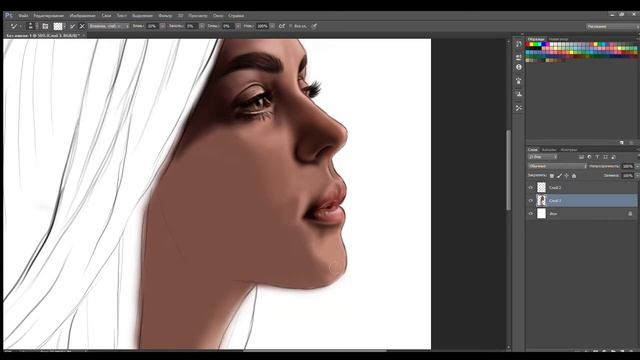This screenshot has height=360, width=640.
Task: Toggle the Brush panel button in options bar
Action: tap(45, 26)
